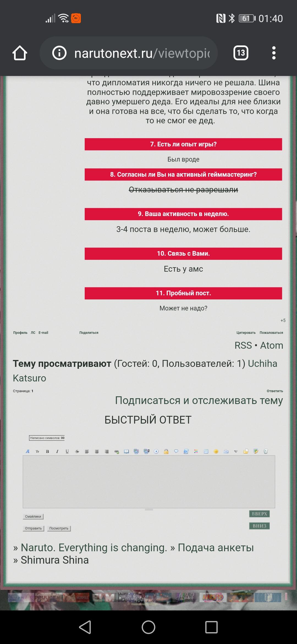Click the Ответить reply link

[x=275, y=391]
